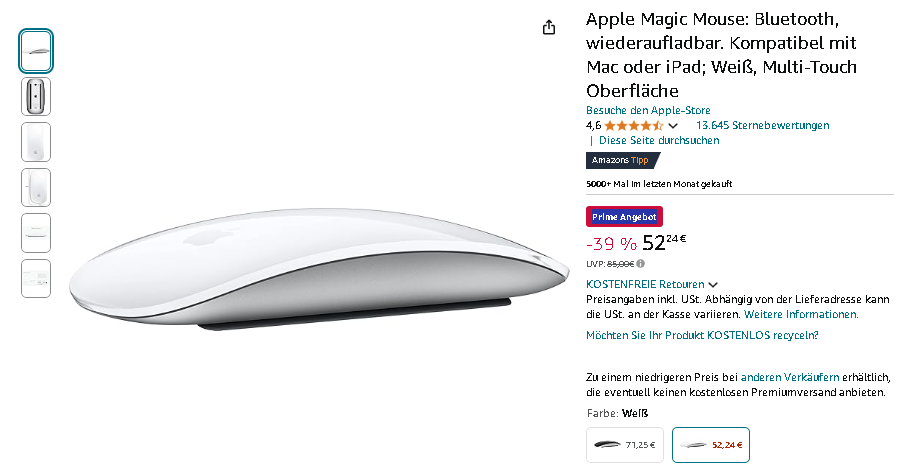Image resolution: width=908 pixels, height=470 pixels.
Task: Open the anderen Verkäufern link
Action: [790, 377]
